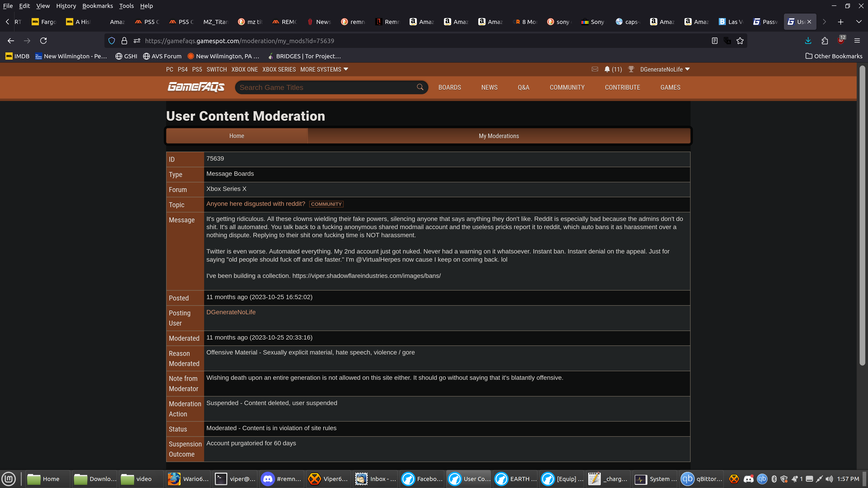868x488 pixels.
Task: Expand the DGenerateNoLife user menu
Action: coord(665,69)
